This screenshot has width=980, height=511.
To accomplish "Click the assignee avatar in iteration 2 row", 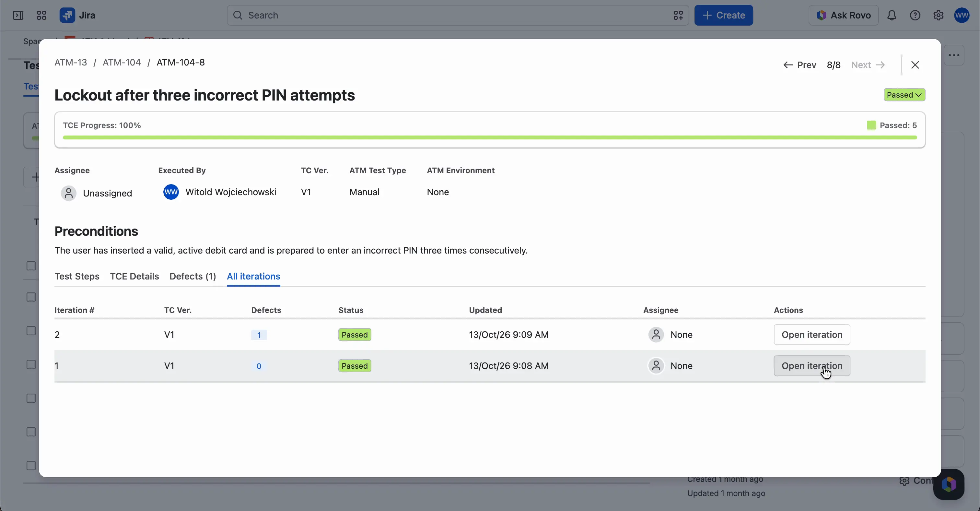I will [x=656, y=335].
